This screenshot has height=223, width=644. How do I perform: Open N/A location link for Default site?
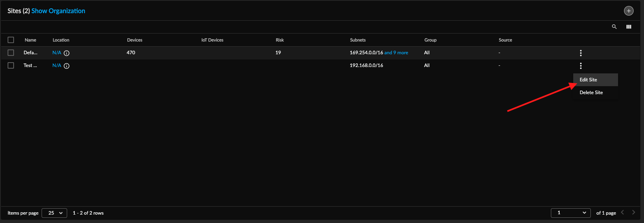57,53
